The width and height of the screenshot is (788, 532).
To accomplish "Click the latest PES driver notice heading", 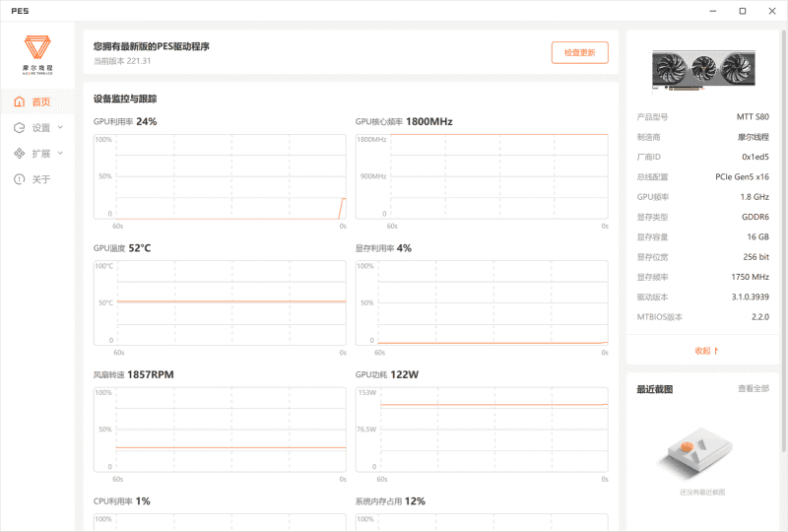I will coord(152,46).
